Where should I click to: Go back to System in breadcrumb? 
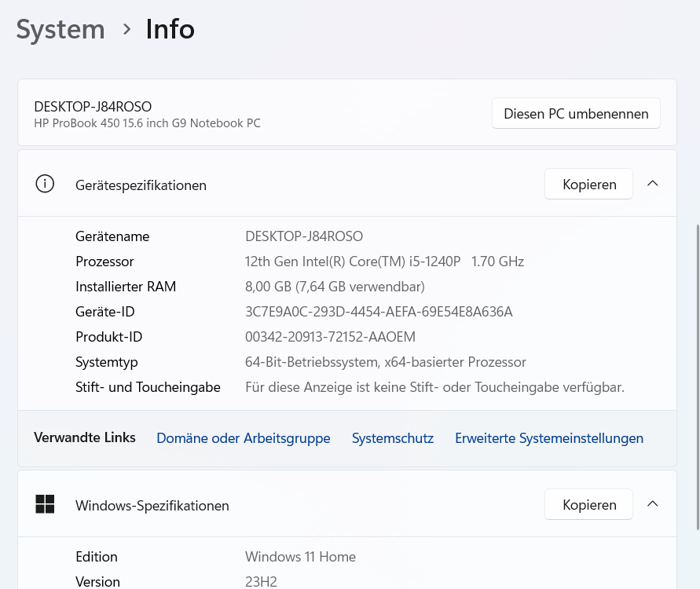coord(60,30)
